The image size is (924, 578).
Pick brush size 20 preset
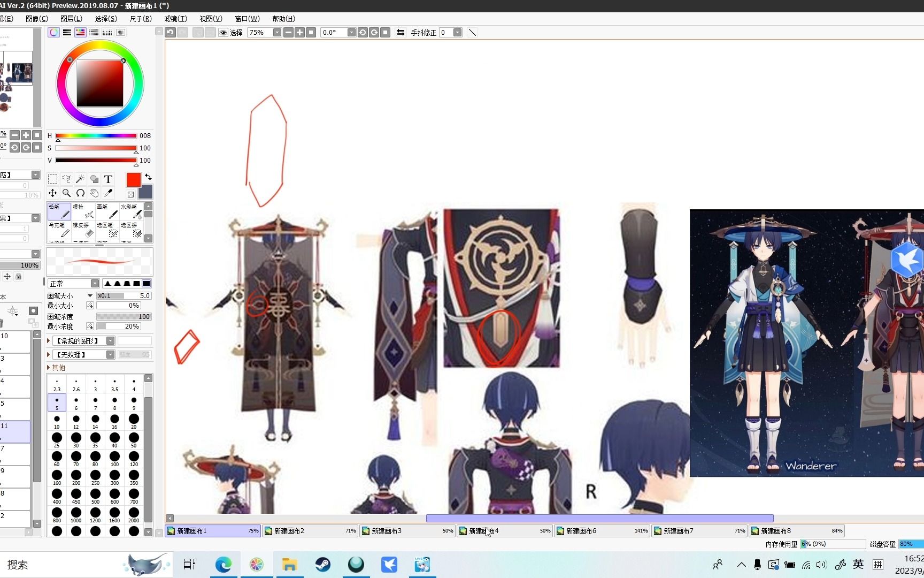tap(134, 421)
